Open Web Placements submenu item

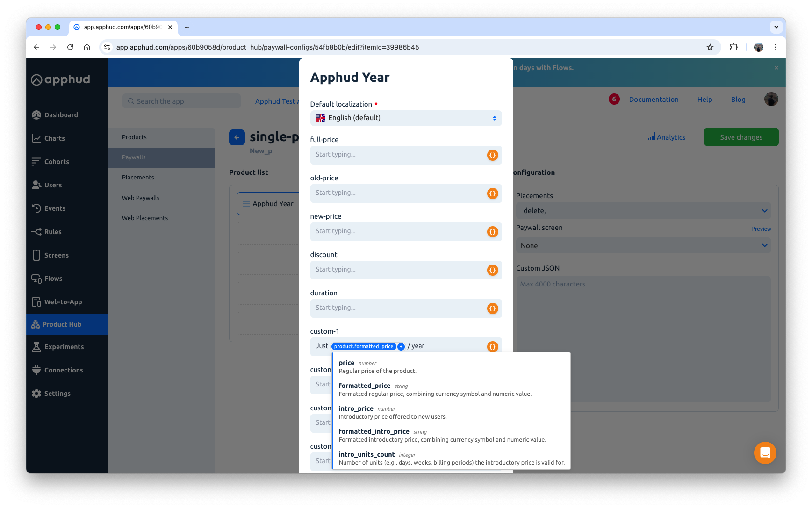pos(161,218)
